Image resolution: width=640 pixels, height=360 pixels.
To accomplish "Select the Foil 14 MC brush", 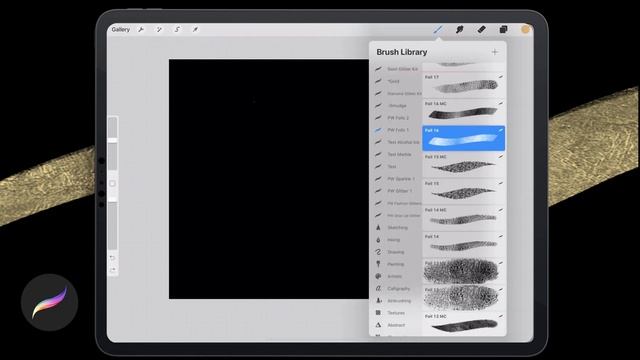I will 464,218.
